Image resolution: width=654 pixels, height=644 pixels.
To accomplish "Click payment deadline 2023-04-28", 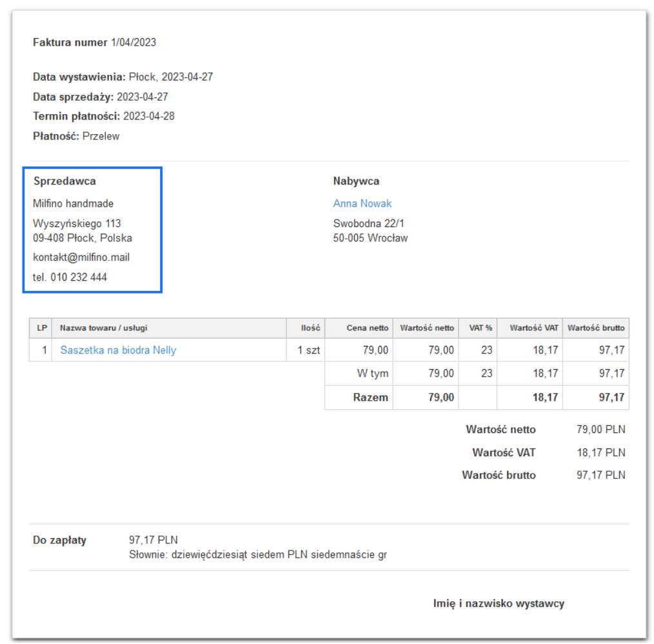I will click(x=149, y=116).
